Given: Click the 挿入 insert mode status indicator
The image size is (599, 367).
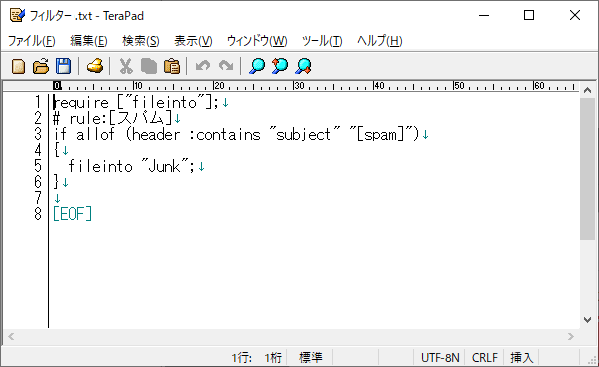Looking at the screenshot, I should 521,358.
